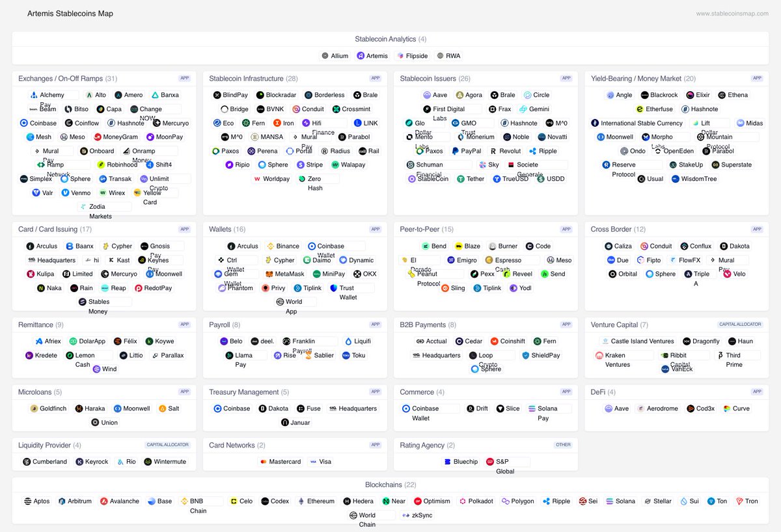Select the Polkadot logo icon
The image size is (781, 532).
tap(463, 501)
